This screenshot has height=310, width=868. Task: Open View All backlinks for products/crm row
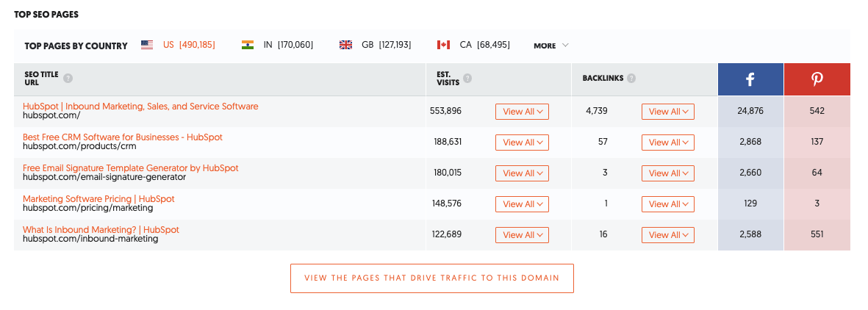668,143
